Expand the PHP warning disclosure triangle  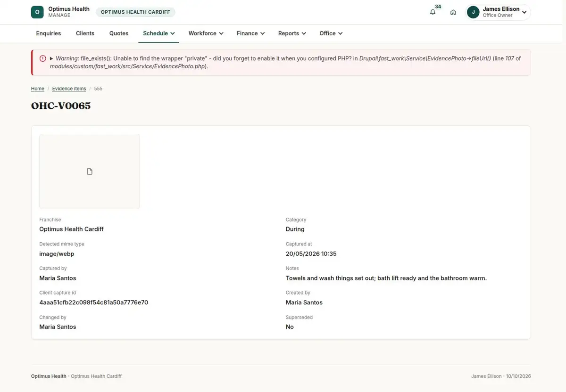[x=51, y=58]
